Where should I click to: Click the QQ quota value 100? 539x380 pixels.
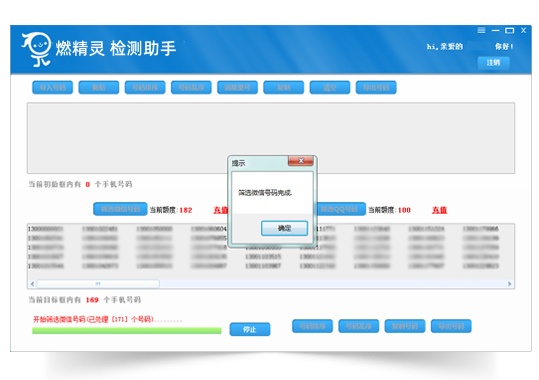click(404, 210)
